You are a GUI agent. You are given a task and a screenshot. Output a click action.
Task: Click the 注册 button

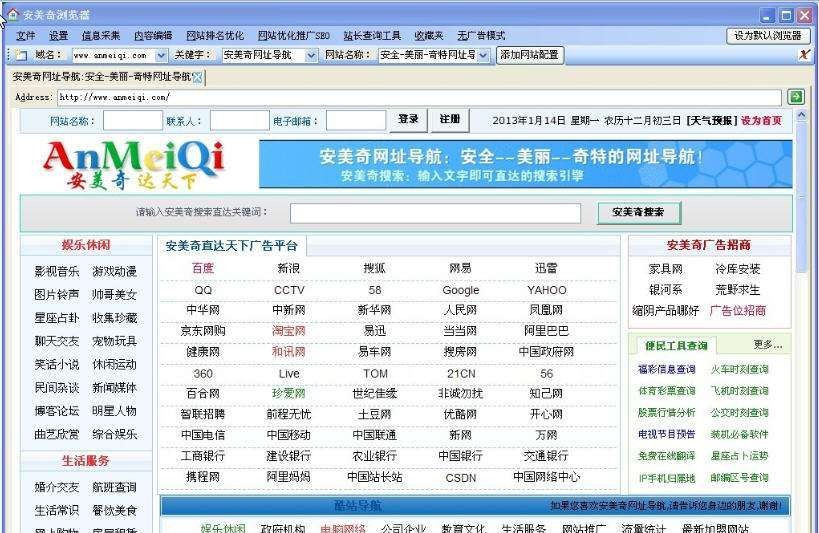pyautogui.click(x=450, y=120)
